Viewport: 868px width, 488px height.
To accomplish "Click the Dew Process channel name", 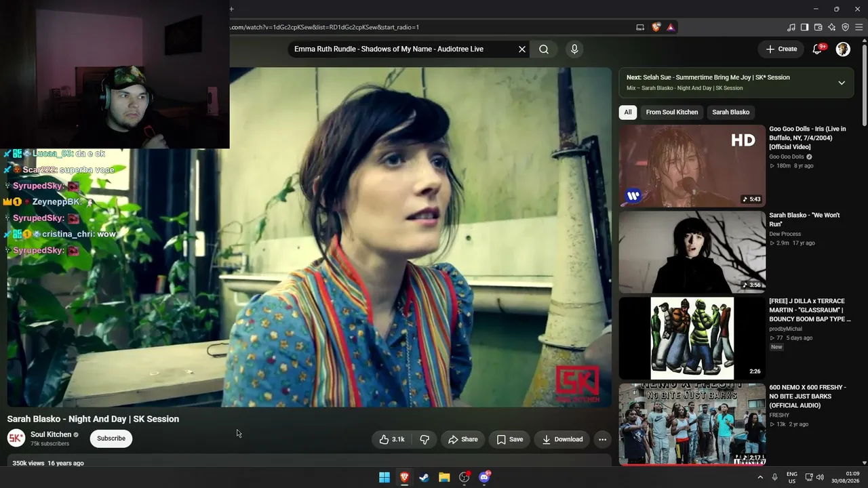I will point(785,234).
